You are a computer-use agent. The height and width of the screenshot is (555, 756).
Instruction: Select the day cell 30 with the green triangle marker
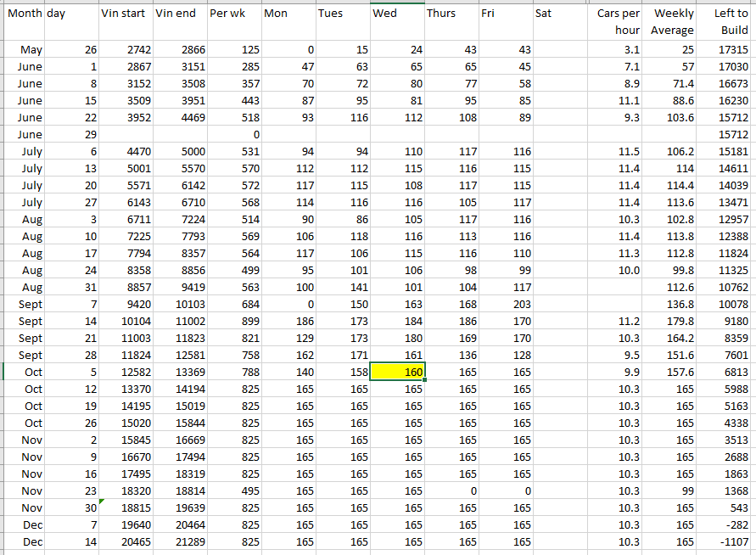pos(72,507)
